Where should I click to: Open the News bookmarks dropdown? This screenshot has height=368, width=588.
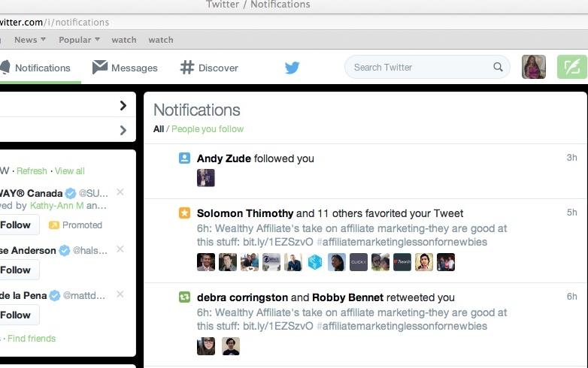point(30,40)
